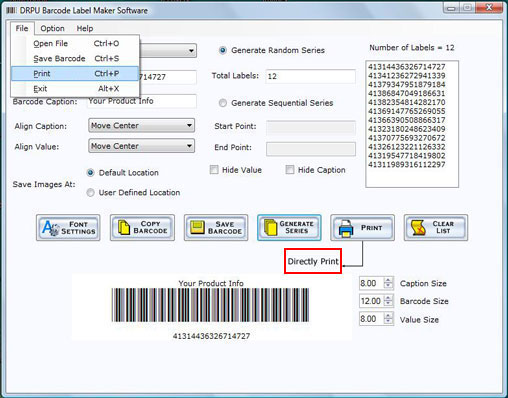Choose Exit from the File menu

tap(75, 89)
